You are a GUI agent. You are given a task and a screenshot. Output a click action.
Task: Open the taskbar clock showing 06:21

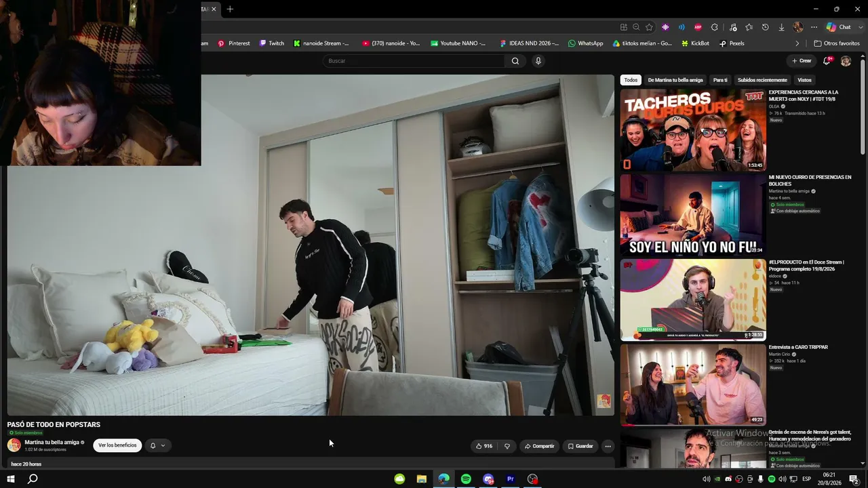coord(829,479)
